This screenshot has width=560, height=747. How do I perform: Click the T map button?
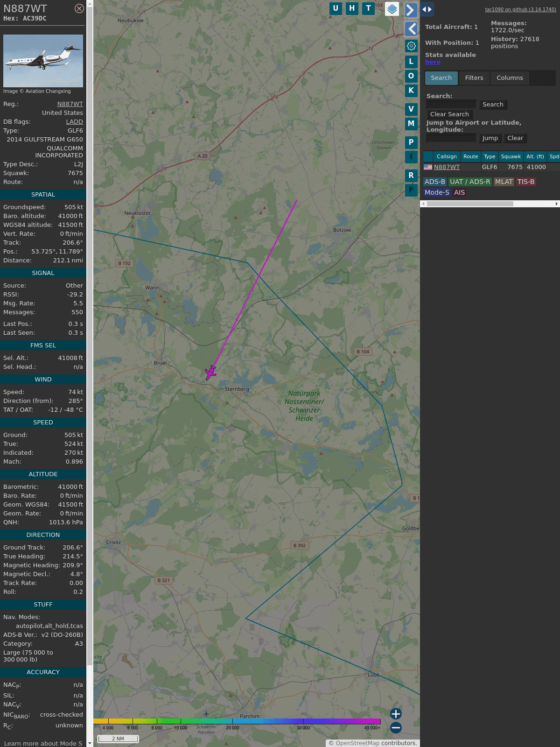tap(369, 8)
